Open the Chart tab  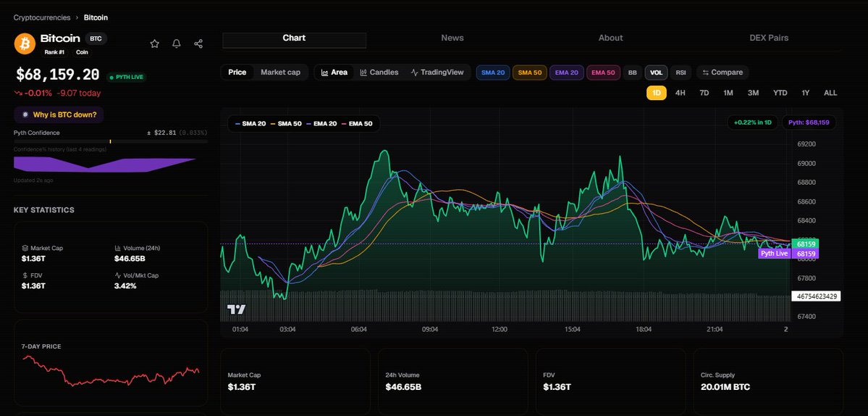coord(294,38)
